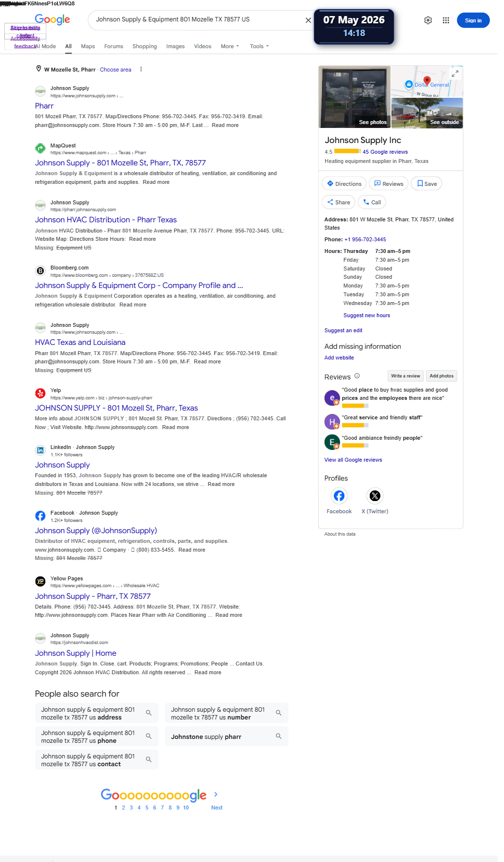Click the map pin location icon by W Mozelle St
The image size is (504, 862).
[38, 69]
